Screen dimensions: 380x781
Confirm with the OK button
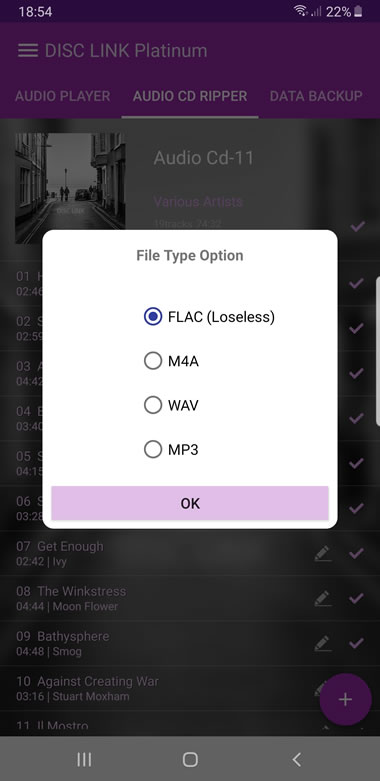click(x=190, y=503)
